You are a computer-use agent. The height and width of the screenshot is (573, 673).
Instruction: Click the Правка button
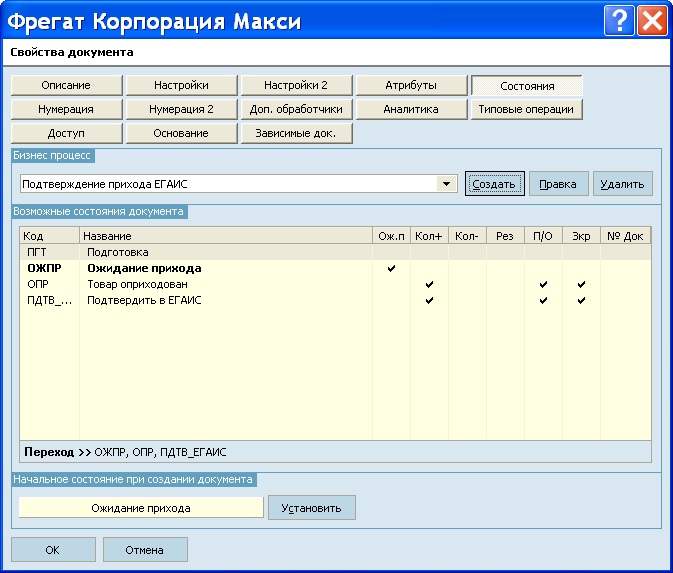click(x=558, y=184)
